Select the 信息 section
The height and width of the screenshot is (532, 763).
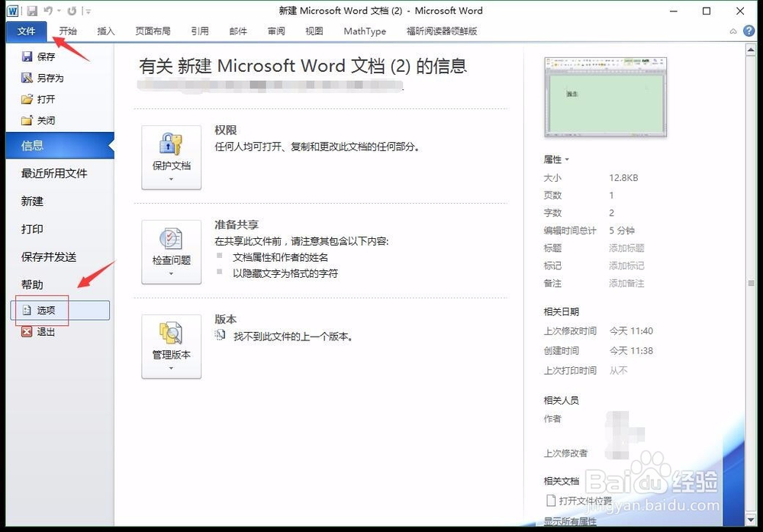click(60, 146)
